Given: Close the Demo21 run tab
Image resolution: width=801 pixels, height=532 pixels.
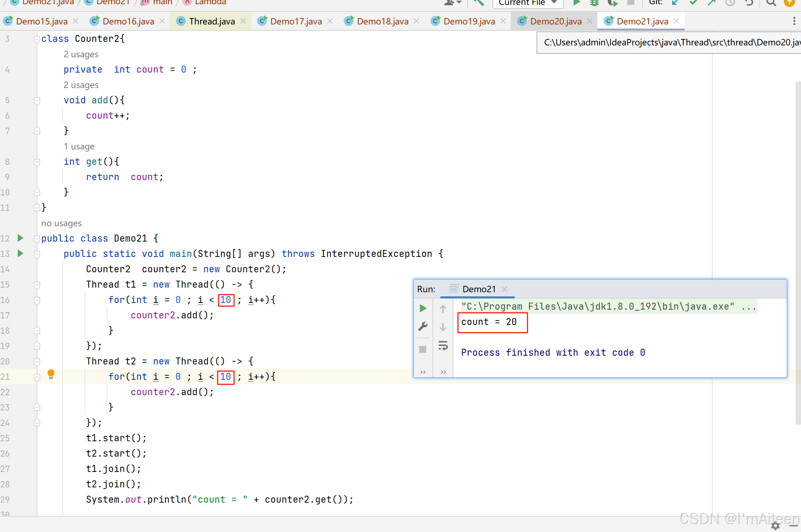Looking at the screenshot, I should click(504, 289).
